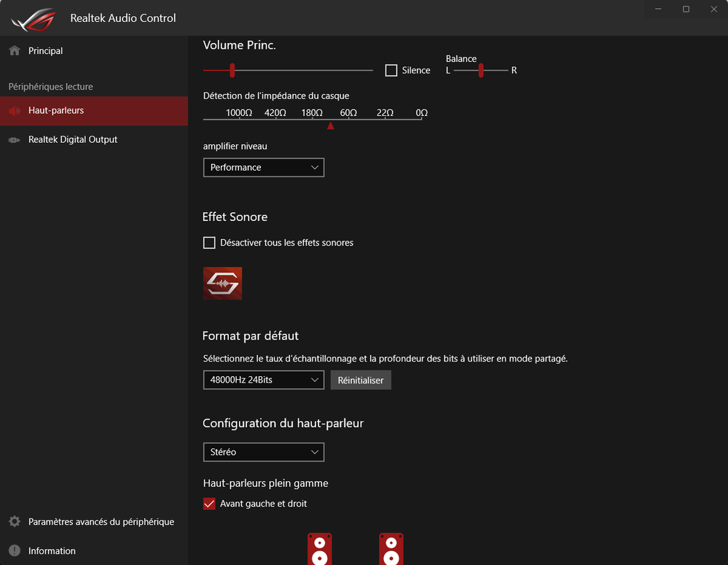728x565 pixels.
Task: Click the red speaker icon beside Haut-parleurs
Action: tap(15, 111)
